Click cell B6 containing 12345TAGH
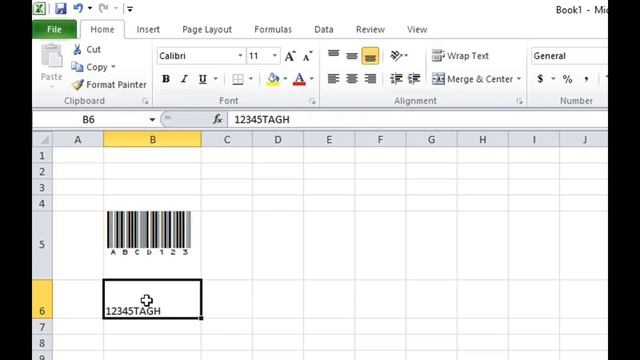Image resolution: width=640 pixels, height=360 pixels. pos(152,299)
